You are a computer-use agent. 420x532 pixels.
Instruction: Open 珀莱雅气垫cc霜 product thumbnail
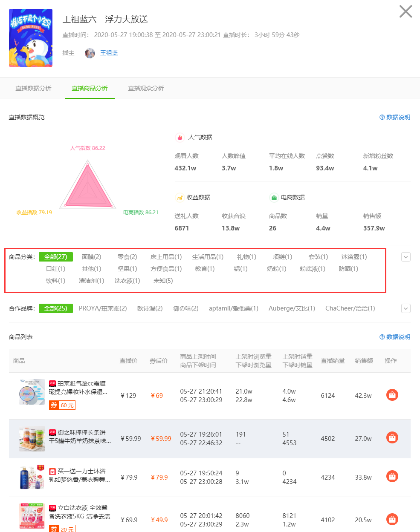[32, 392]
